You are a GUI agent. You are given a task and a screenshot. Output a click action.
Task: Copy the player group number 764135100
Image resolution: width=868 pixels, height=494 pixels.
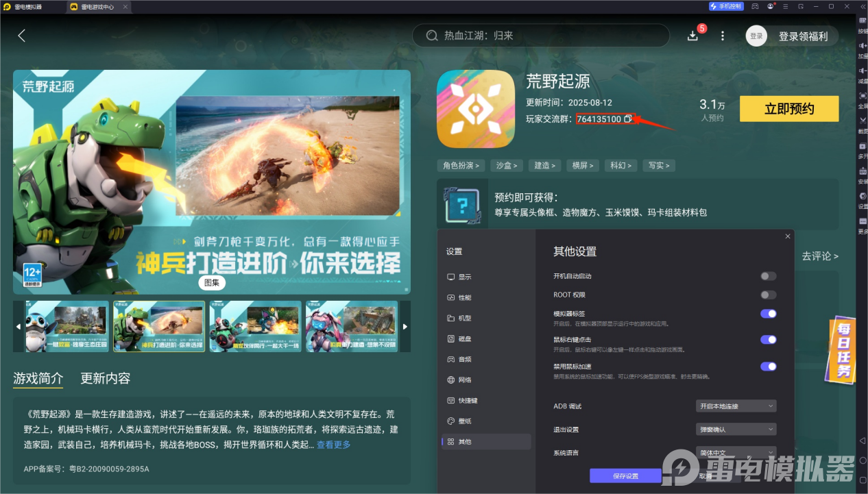point(628,119)
